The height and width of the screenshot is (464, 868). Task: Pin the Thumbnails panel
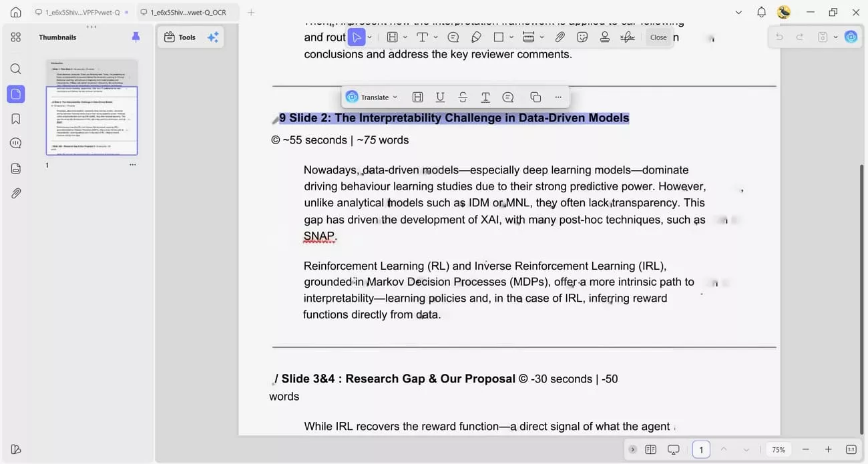tap(136, 37)
